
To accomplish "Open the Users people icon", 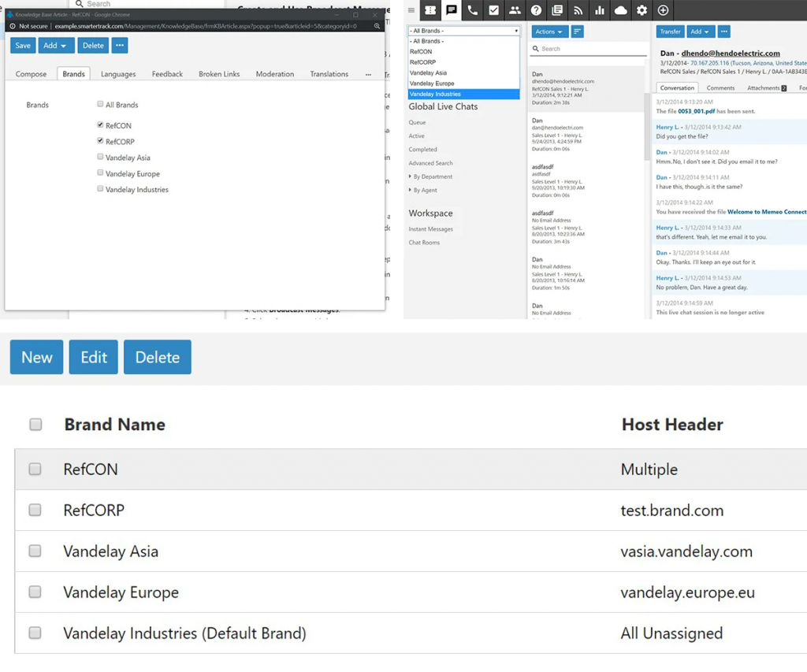I will point(515,9).
